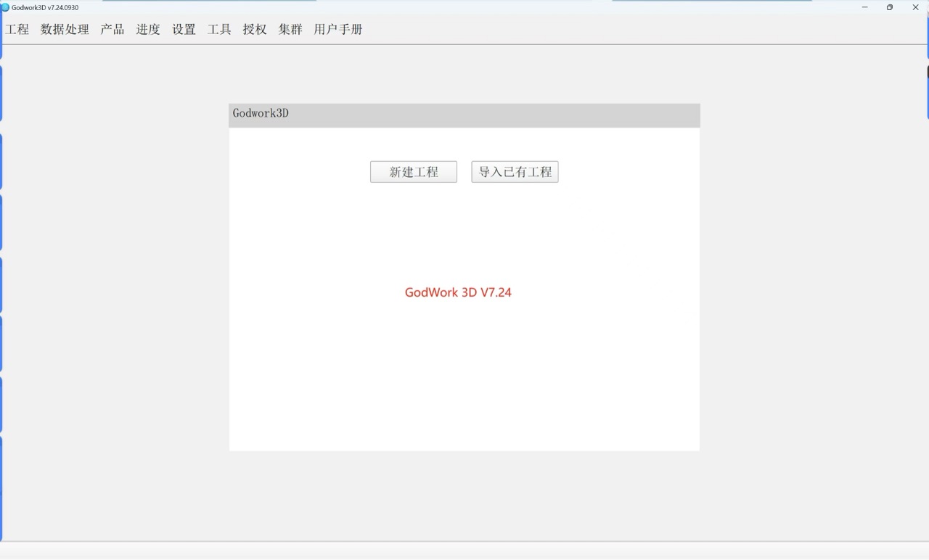929x560 pixels.
Task: Restore down the Godwork3D window
Action: point(890,7)
